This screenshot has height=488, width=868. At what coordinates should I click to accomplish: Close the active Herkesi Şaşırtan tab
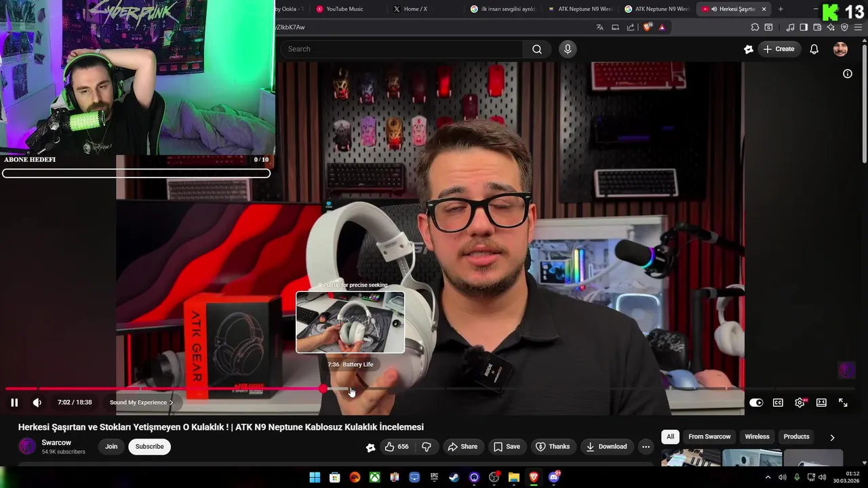[764, 9]
